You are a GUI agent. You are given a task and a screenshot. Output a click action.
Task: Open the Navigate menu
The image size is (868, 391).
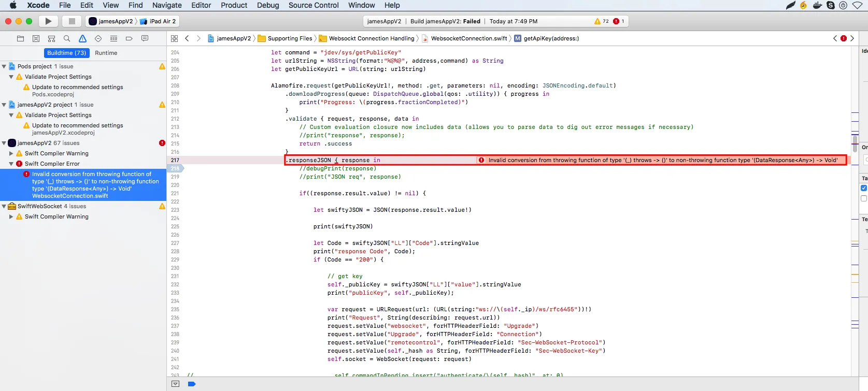[x=167, y=5]
